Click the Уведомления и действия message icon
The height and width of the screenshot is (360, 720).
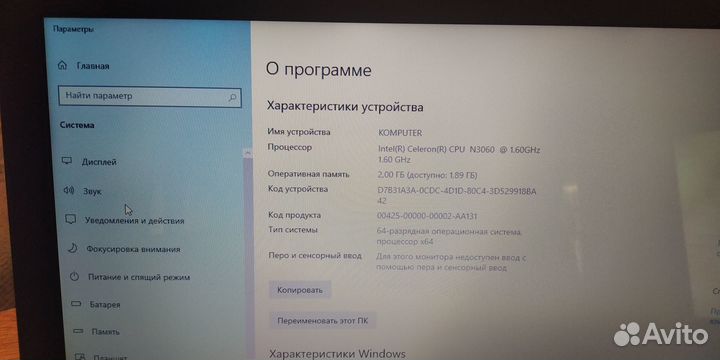coord(70,219)
